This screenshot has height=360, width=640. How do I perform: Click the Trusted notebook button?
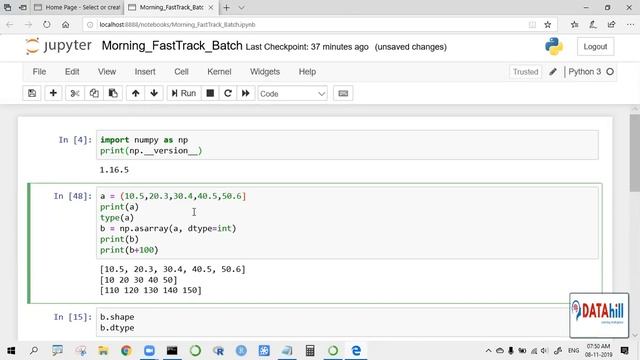click(x=525, y=72)
